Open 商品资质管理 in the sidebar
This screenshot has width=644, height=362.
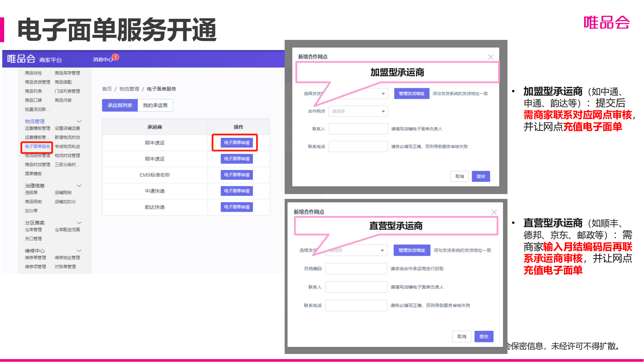point(37,82)
